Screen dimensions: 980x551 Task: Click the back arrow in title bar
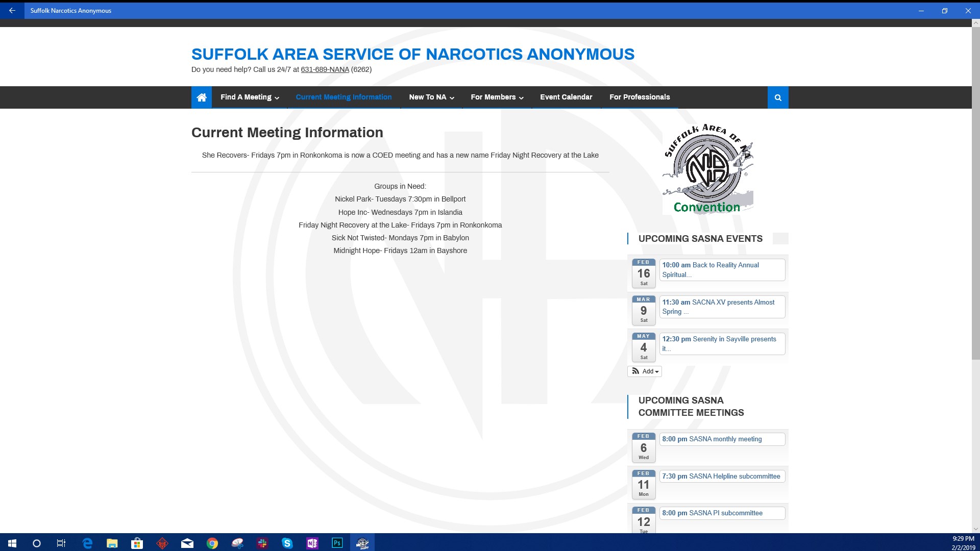[12, 10]
